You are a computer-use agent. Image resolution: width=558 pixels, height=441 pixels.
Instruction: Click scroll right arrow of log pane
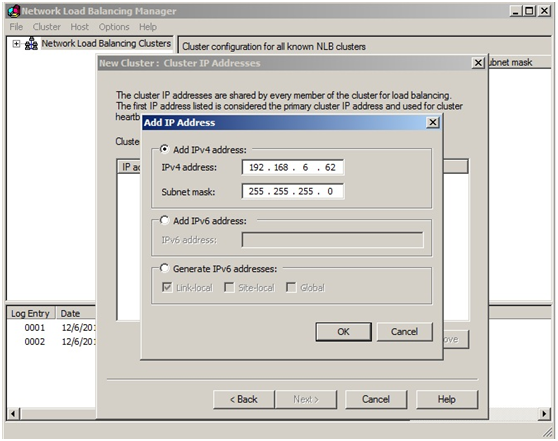click(x=544, y=414)
